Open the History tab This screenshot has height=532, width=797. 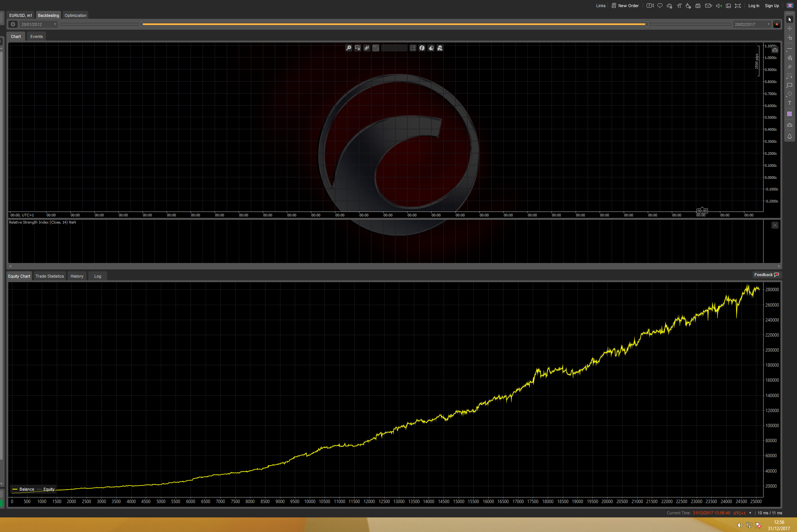click(x=77, y=276)
